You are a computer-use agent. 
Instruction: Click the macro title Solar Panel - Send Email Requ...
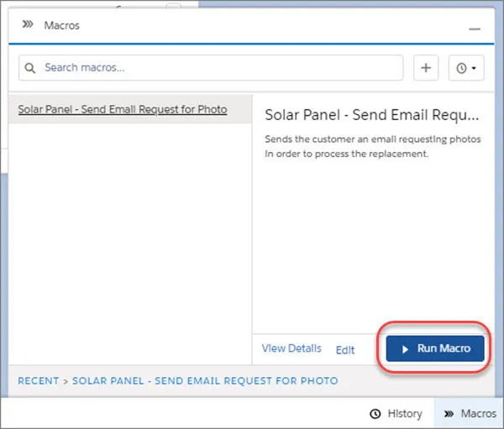click(372, 115)
